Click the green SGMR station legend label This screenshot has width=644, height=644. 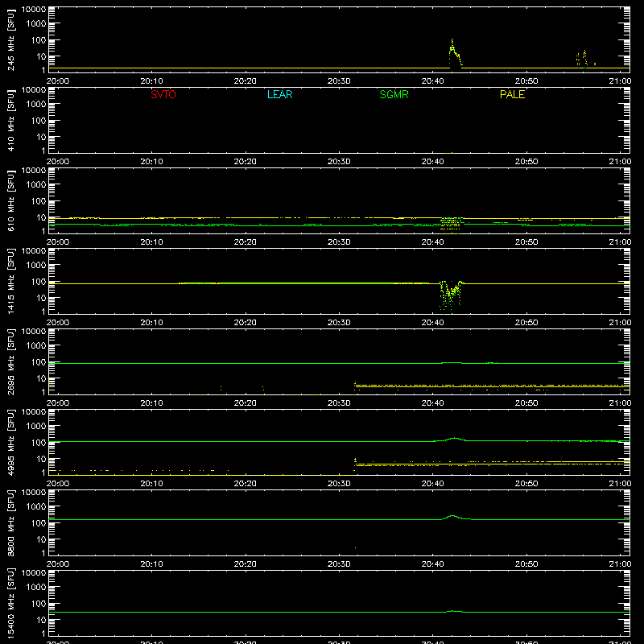pos(394,94)
